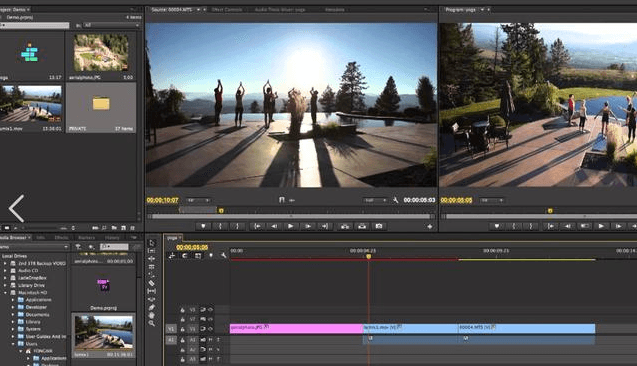Switch to Effects tab

click(61, 238)
